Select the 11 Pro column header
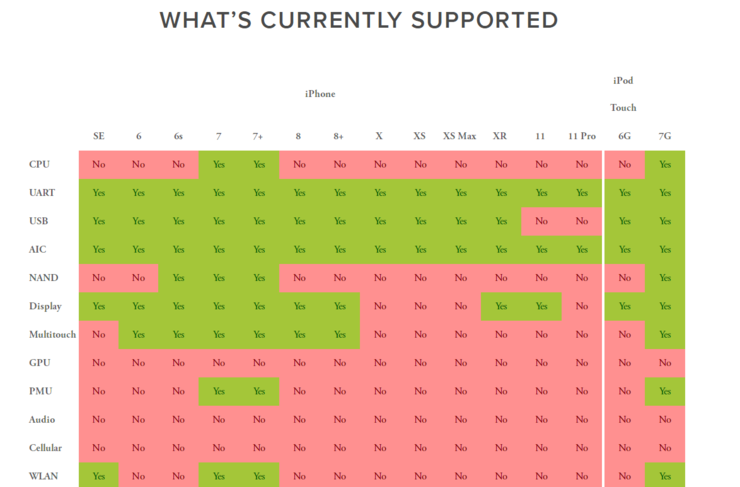This screenshot has height=487, width=740. (x=582, y=136)
